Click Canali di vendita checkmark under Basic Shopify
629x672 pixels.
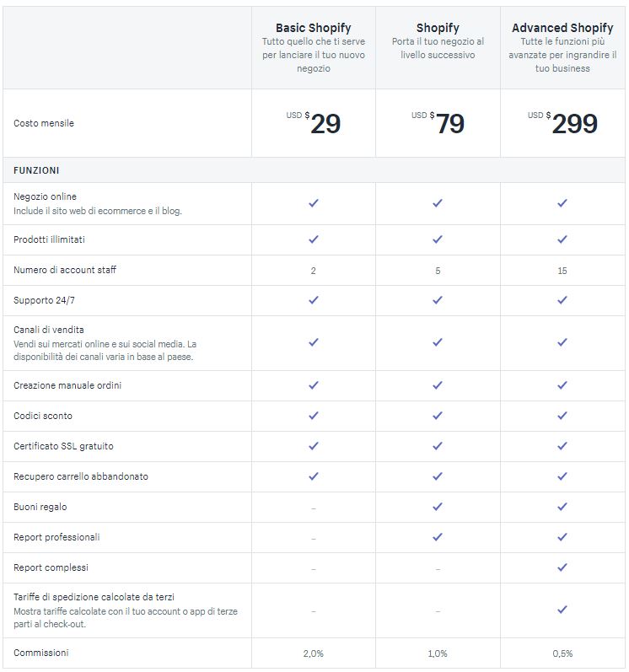[x=314, y=342]
